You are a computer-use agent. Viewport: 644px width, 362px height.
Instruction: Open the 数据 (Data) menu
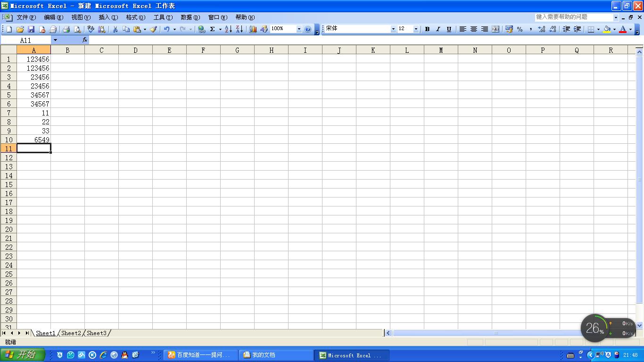pyautogui.click(x=190, y=17)
